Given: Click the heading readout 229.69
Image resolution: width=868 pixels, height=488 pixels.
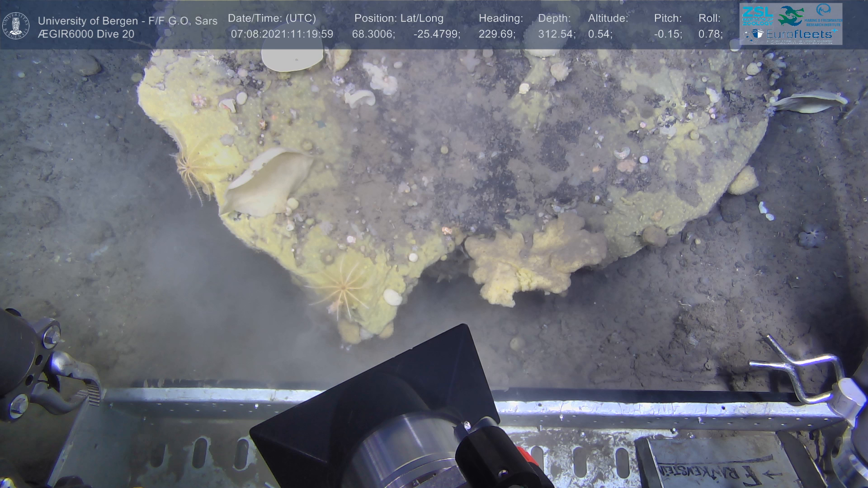Looking at the screenshot, I should (496, 34).
